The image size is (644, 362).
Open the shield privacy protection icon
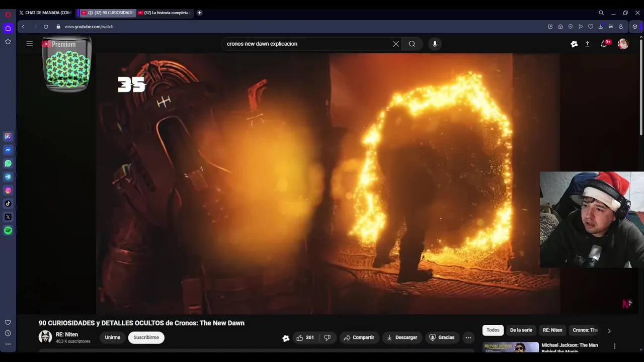coord(571,27)
